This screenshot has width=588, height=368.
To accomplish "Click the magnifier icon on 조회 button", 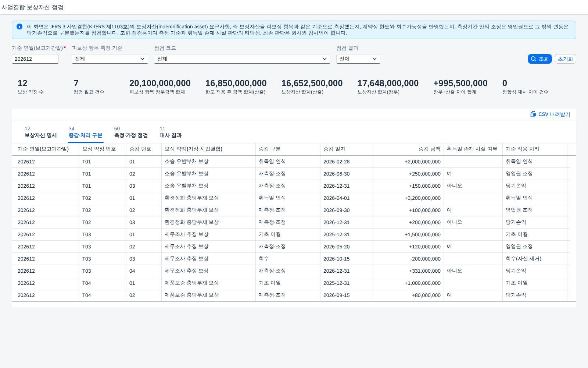I will tap(534, 59).
